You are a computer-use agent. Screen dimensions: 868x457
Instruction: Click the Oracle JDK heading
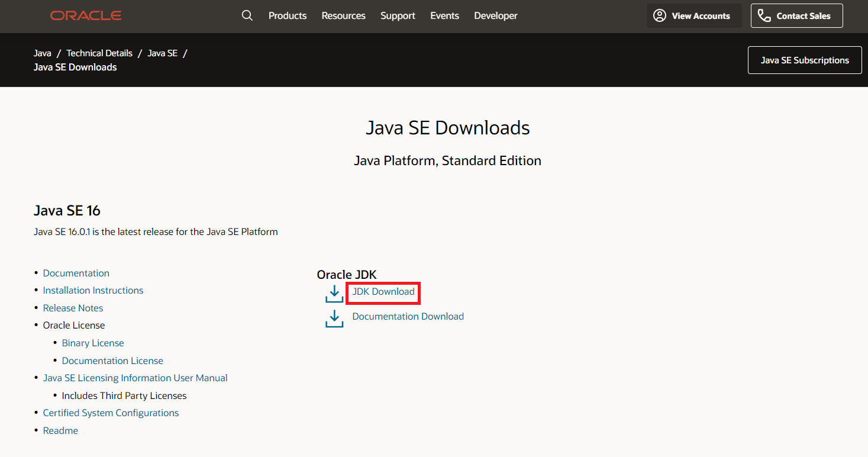(x=347, y=275)
